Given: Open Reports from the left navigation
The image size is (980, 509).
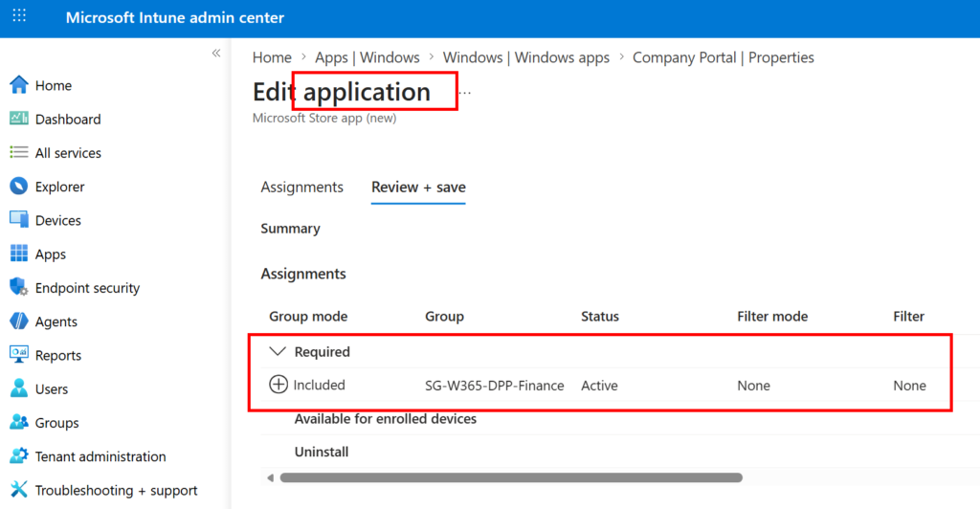Looking at the screenshot, I should click(x=57, y=355).
